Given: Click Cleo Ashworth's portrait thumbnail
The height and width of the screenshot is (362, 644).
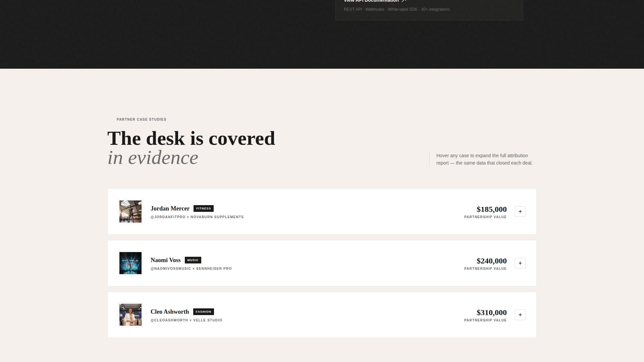Looking at the screenshot, I should coord(130,315).
